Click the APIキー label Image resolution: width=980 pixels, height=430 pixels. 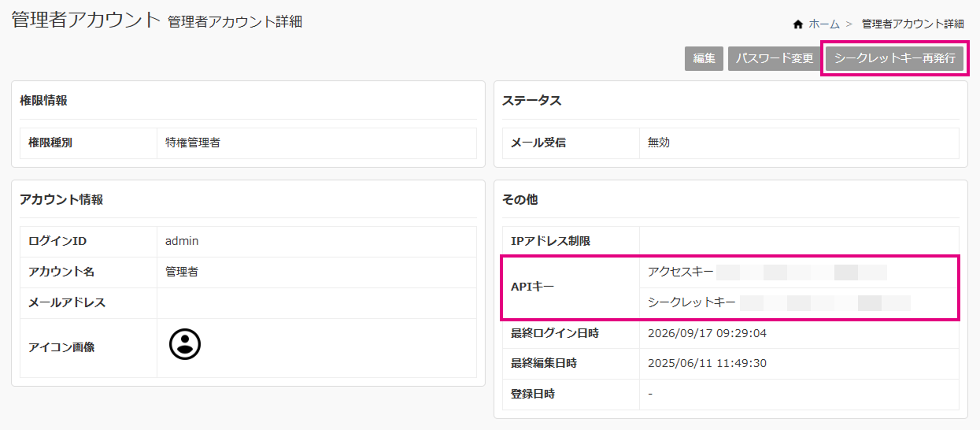coord(533,287)
